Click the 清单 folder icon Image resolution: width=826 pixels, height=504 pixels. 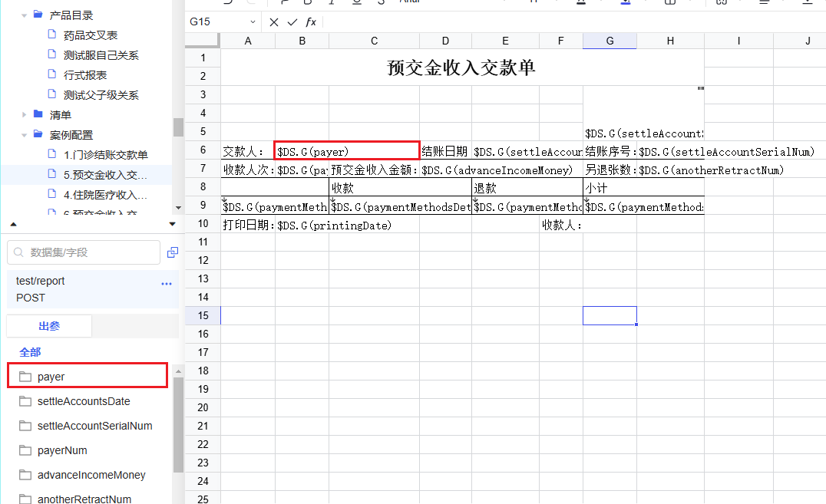coord(38,114)
